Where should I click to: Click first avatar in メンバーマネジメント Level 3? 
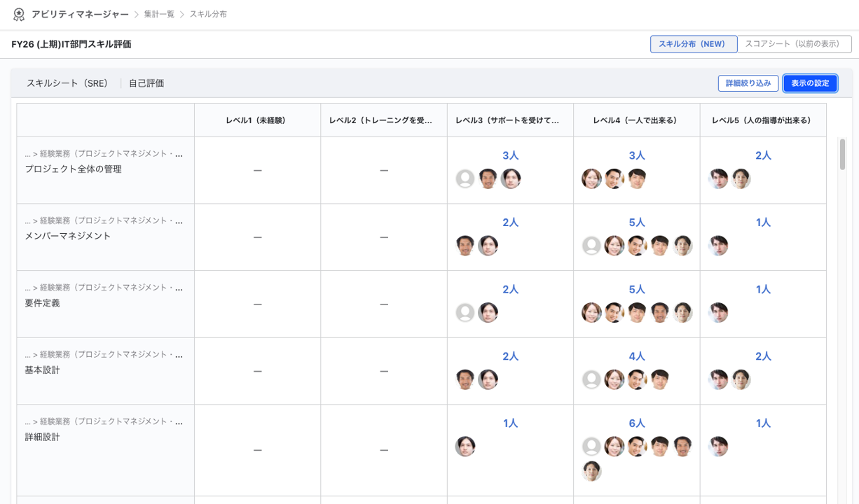(x=465, y=246)
